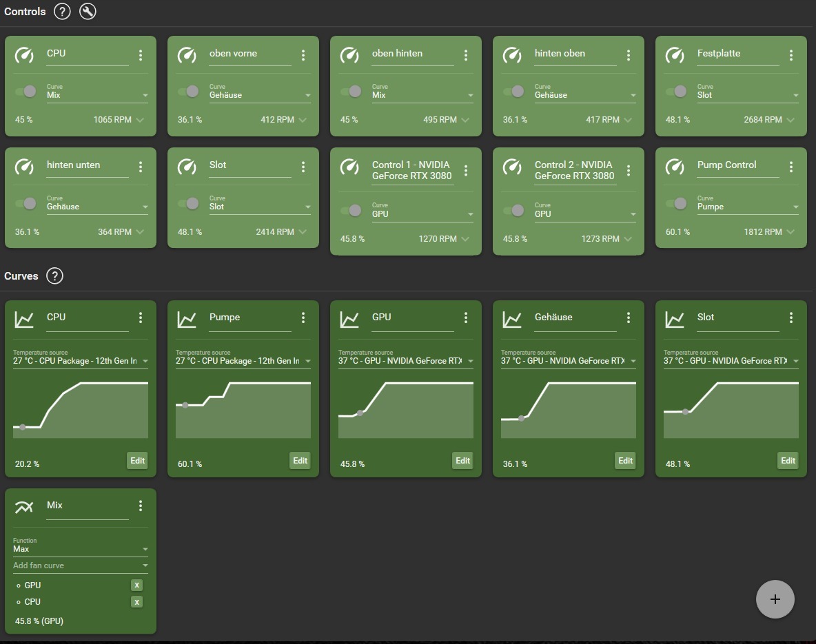Open Curve dropdown on oben vorne card
The image size is (816, 644).
point(261,92)
